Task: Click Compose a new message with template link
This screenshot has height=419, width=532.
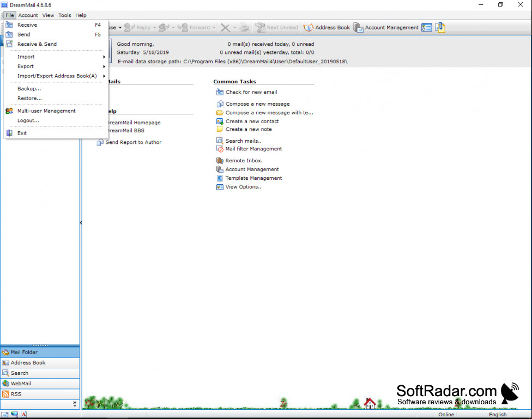Action: pos(269,113)
